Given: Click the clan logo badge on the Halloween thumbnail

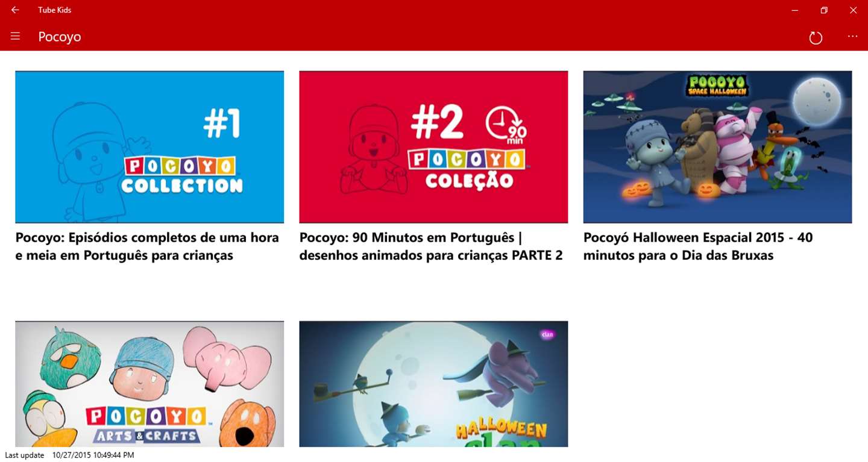Looking at the screenshot, I should pyautogui.click(x=547, y=334).
